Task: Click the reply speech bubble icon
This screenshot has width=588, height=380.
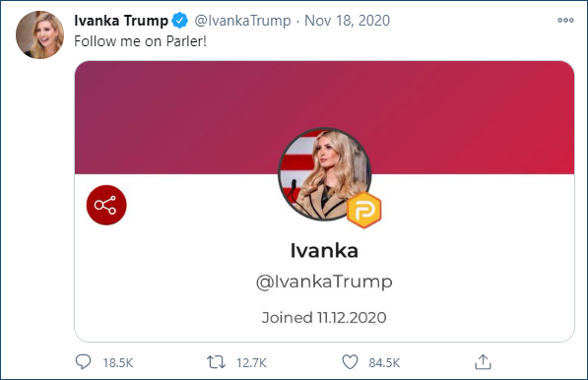Action: 83,362
